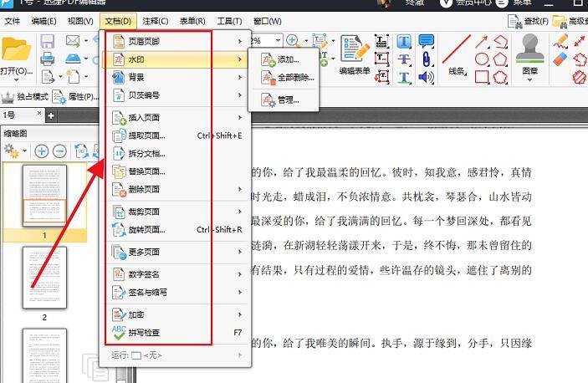Select the speaker sound annotation tool
Screen dimensions: 588x383
427,77
